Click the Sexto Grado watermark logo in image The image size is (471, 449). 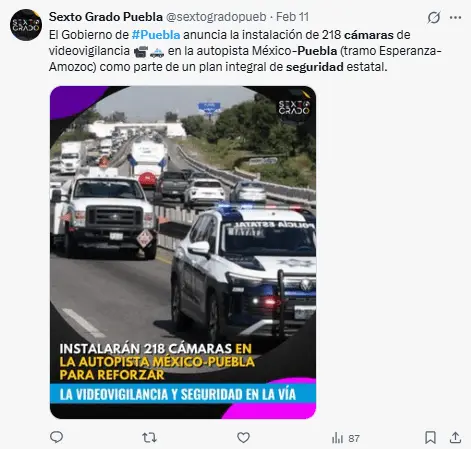294,107
